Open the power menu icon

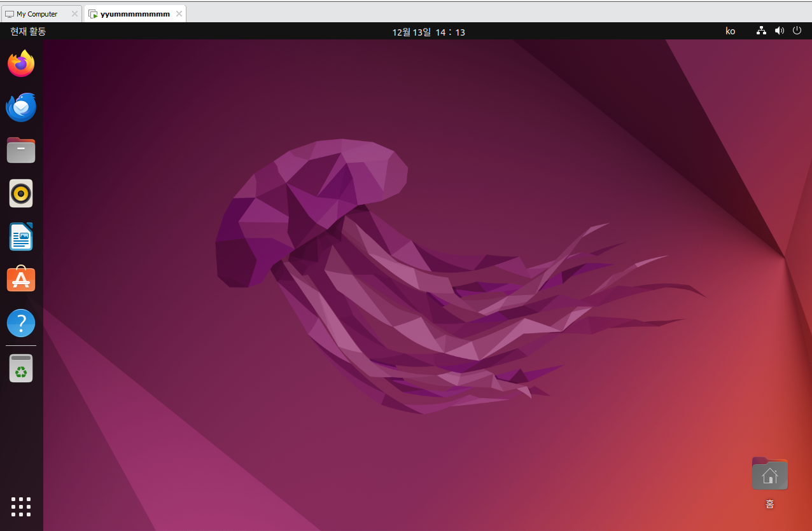click(x=797, y=31)
